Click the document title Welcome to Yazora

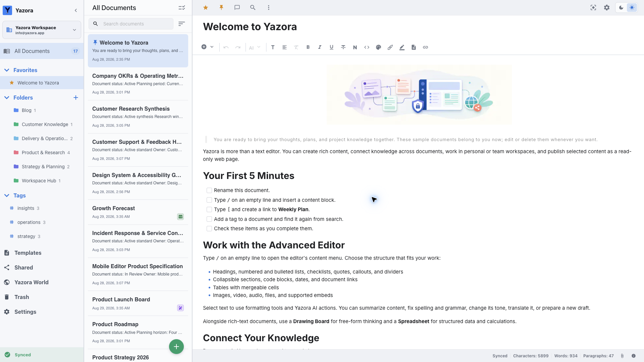[x=250, y=26]
